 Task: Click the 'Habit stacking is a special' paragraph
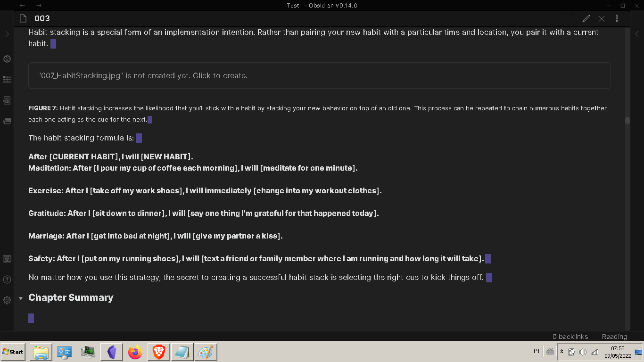pos(314,38)
